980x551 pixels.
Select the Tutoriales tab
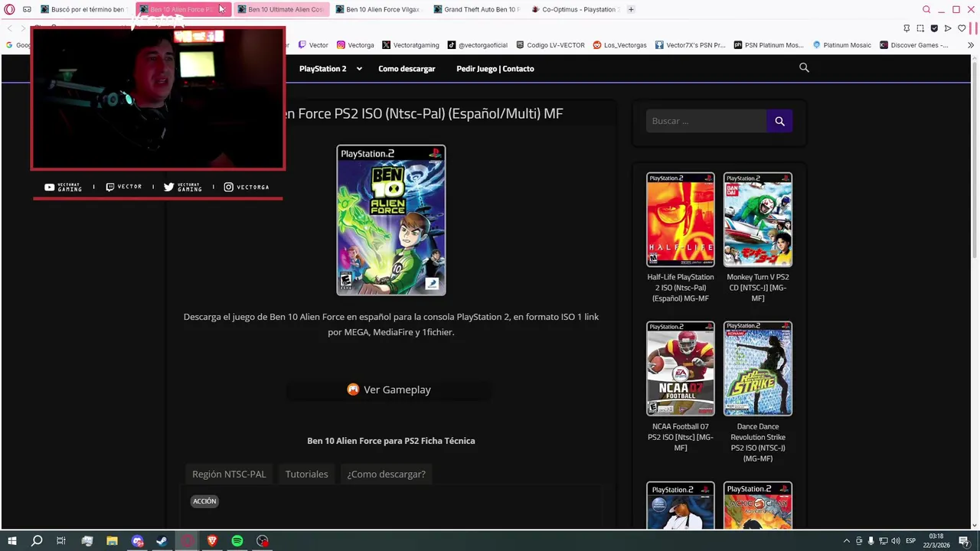(306, 474)
